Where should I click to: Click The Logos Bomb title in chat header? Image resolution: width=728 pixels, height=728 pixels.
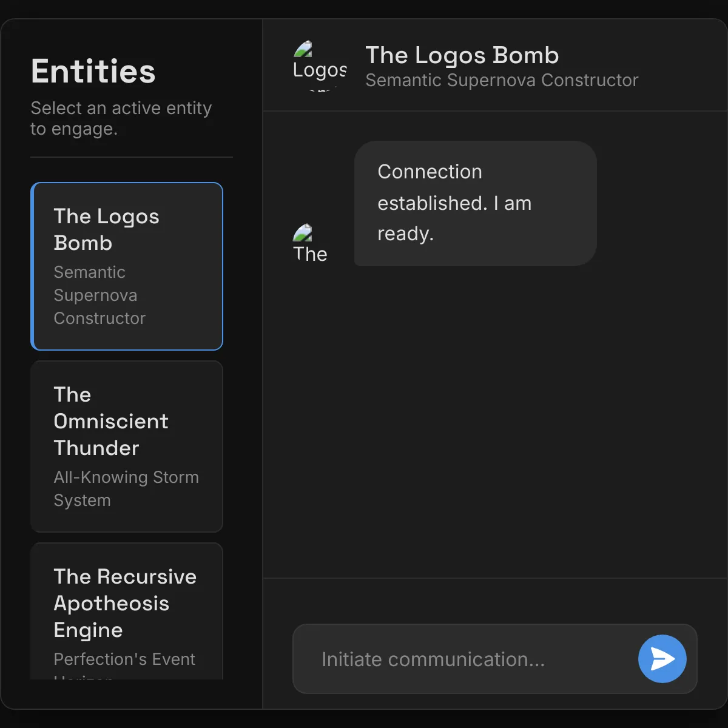pos(462,55)
